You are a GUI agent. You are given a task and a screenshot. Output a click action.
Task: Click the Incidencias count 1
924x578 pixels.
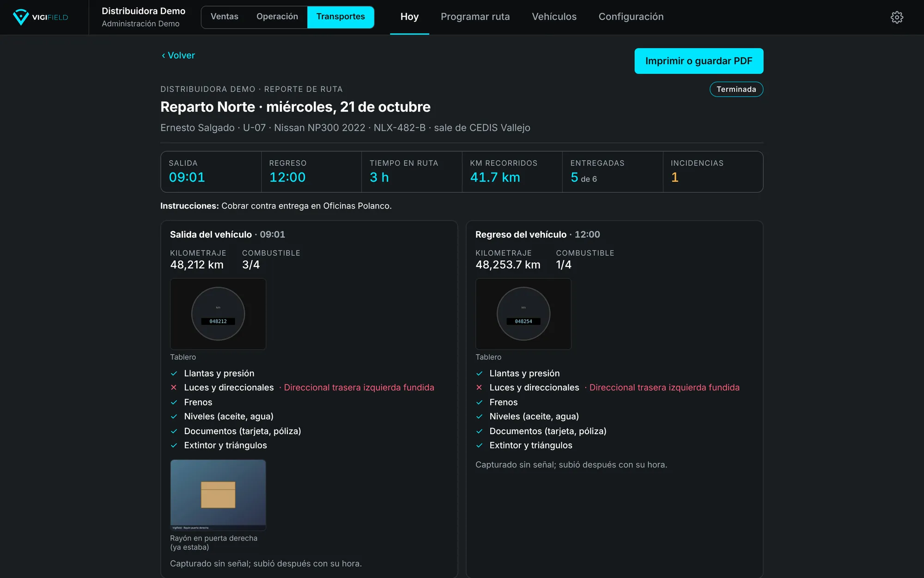pyautogui.click(x=675, y=178)
